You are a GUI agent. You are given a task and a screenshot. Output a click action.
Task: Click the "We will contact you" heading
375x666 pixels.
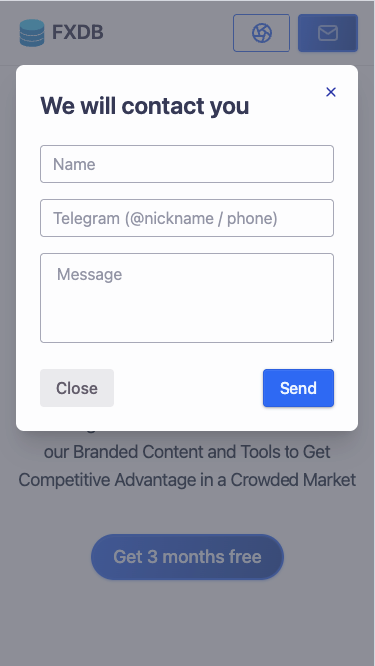pos(145,106)
